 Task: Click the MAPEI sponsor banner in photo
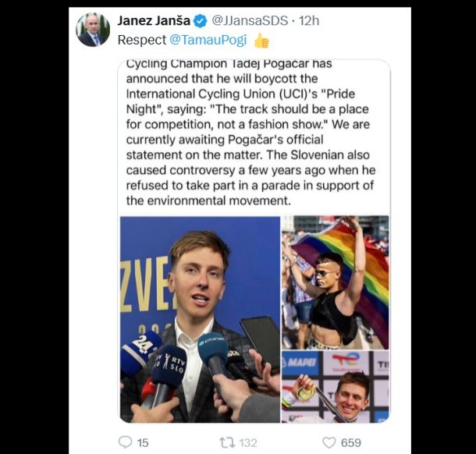pyautogui.click(x=300, y=363)
